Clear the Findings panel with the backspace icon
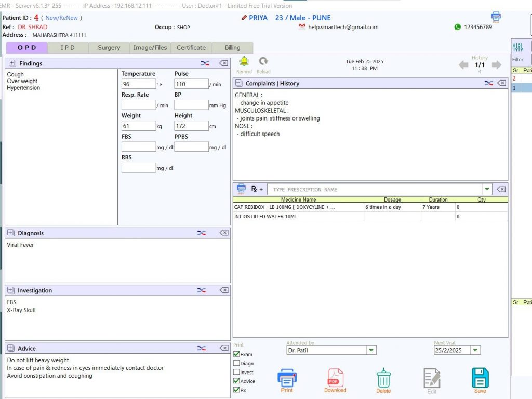Screen dimensions: 532x399 coord(223,63)
